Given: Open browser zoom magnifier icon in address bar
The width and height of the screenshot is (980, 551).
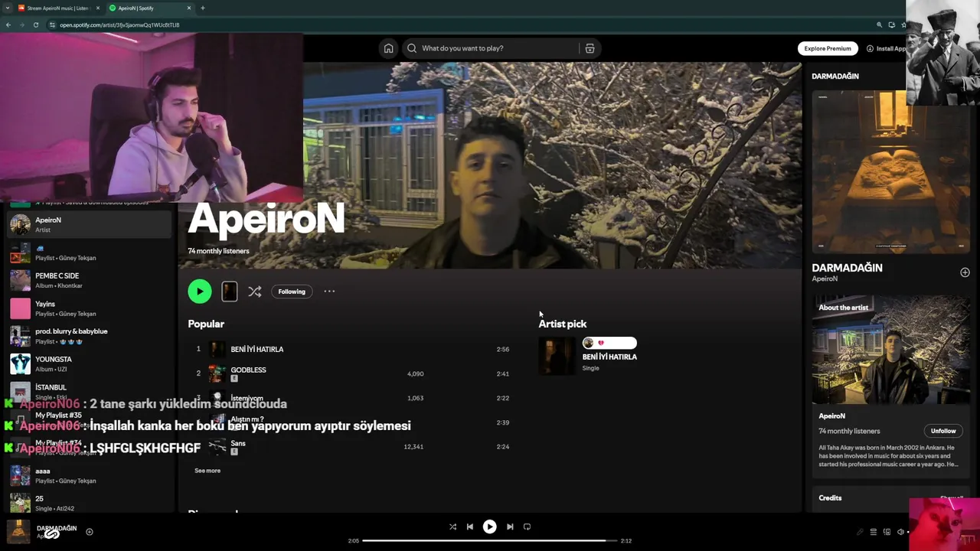Looking at the screenshot, I should point(879,24).
